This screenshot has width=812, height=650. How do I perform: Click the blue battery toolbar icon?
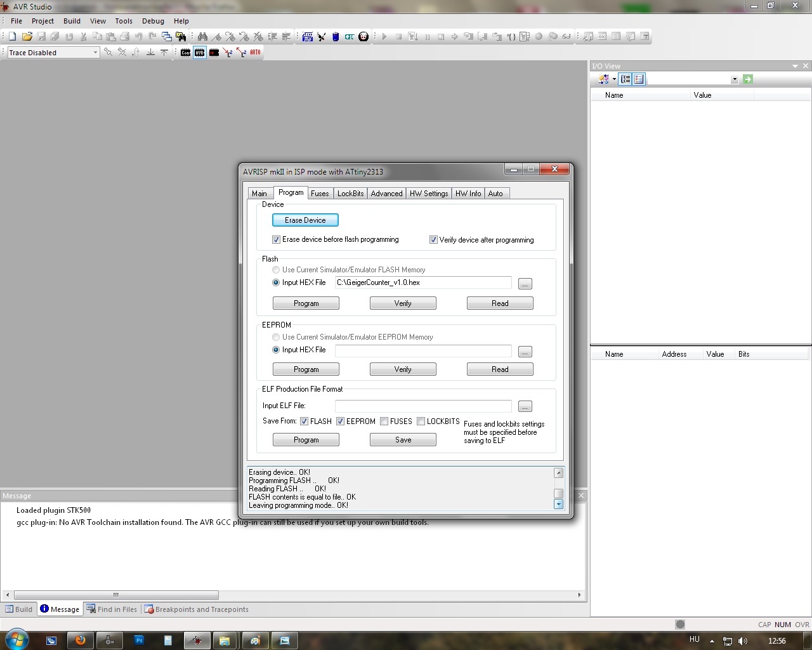coord(336,37)
